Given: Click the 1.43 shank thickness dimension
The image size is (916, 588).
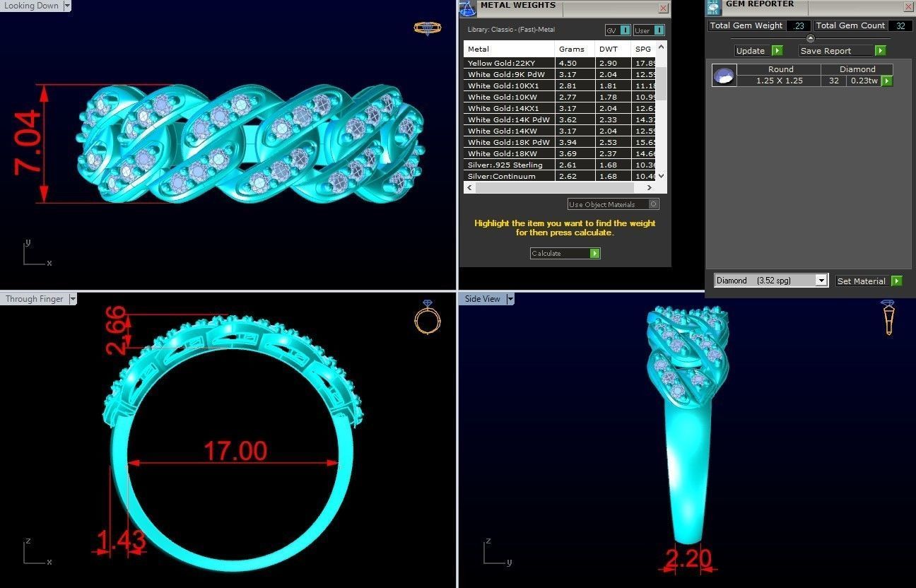Looking at the screenshot, I should [120, 541].
